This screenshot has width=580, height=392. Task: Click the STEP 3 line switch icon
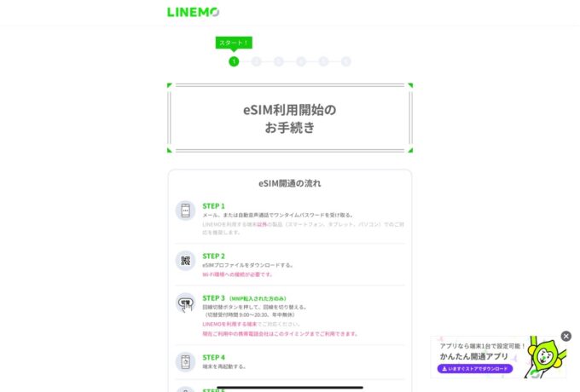pos(185,303)
